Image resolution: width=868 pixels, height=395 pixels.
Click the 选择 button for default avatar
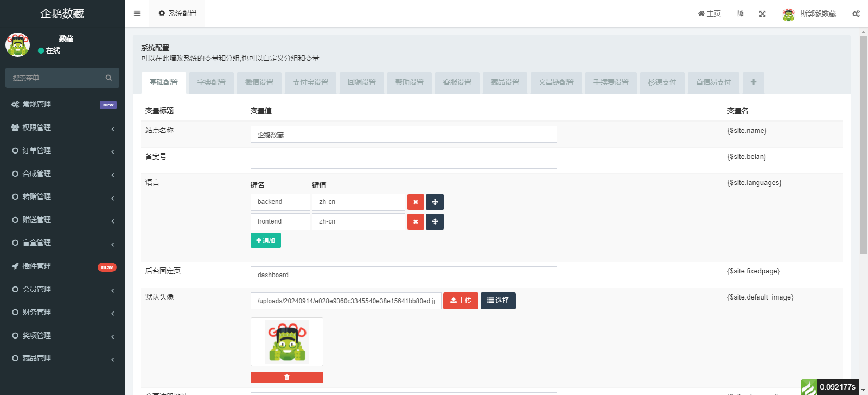click(498, 301)
